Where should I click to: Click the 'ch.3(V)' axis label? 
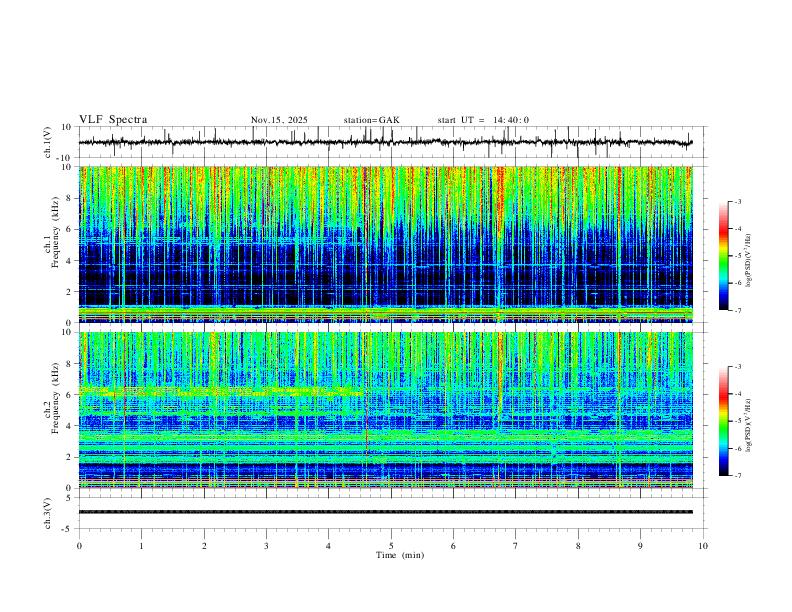[x=48, y=513]
